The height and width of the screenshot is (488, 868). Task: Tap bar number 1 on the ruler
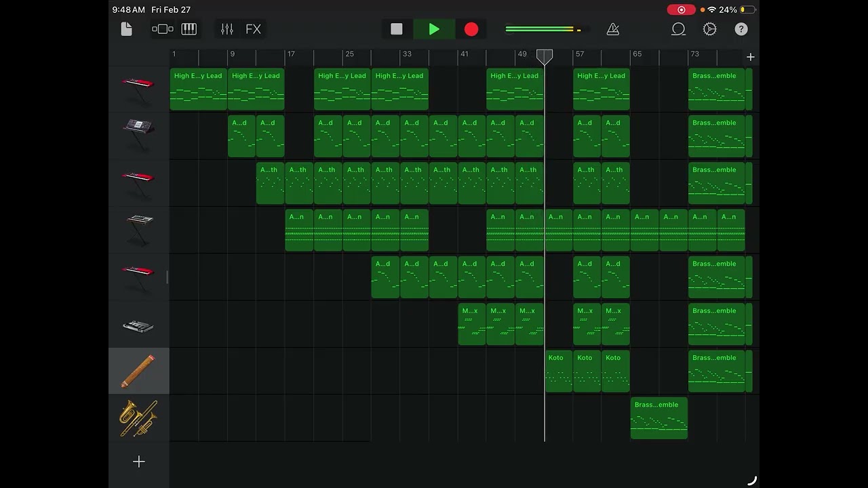coord(174,54)
